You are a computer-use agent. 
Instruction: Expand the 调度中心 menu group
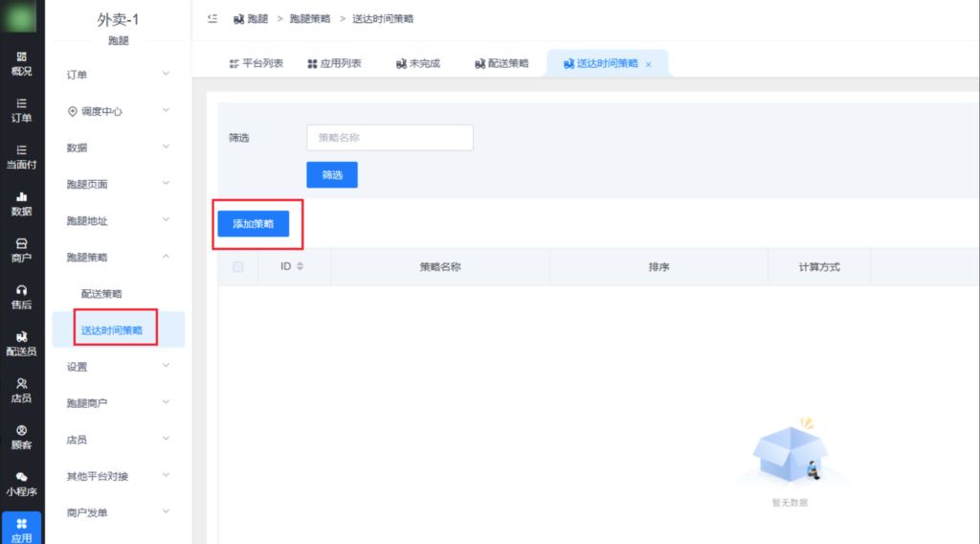tap(118, 111)
